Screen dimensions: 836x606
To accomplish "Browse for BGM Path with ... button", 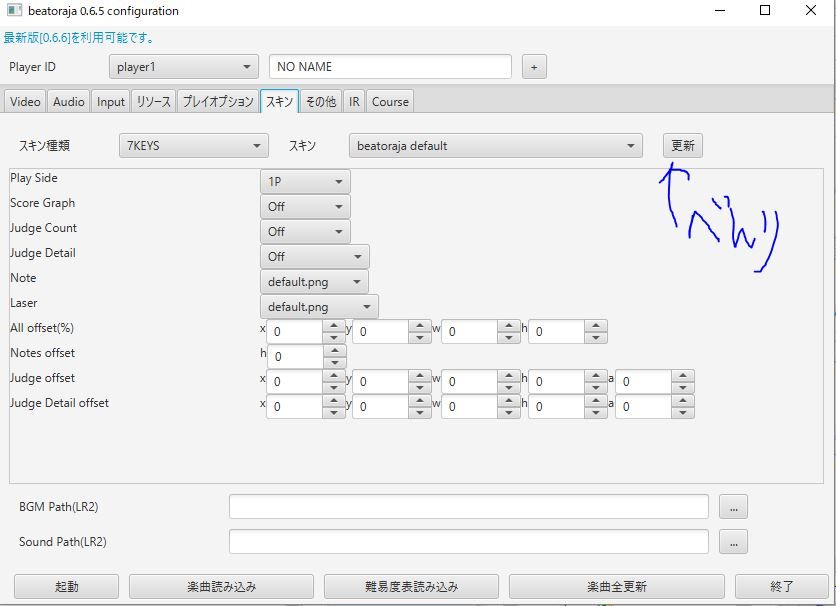I will (733, 506).
